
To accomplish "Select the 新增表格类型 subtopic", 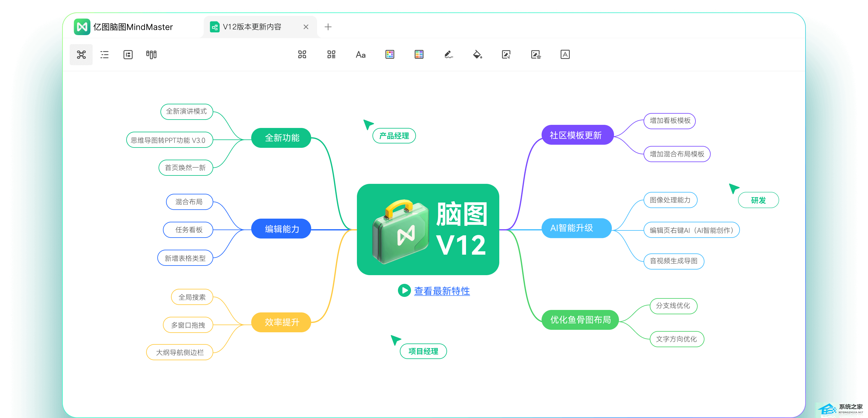I will (x=185, y=258).
